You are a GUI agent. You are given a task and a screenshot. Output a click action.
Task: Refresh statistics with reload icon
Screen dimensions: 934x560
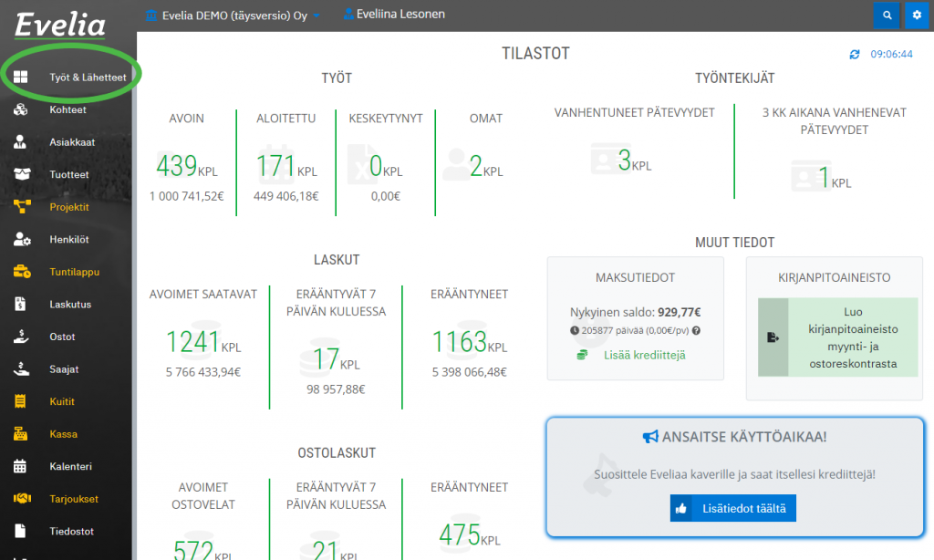coord(855,54)
